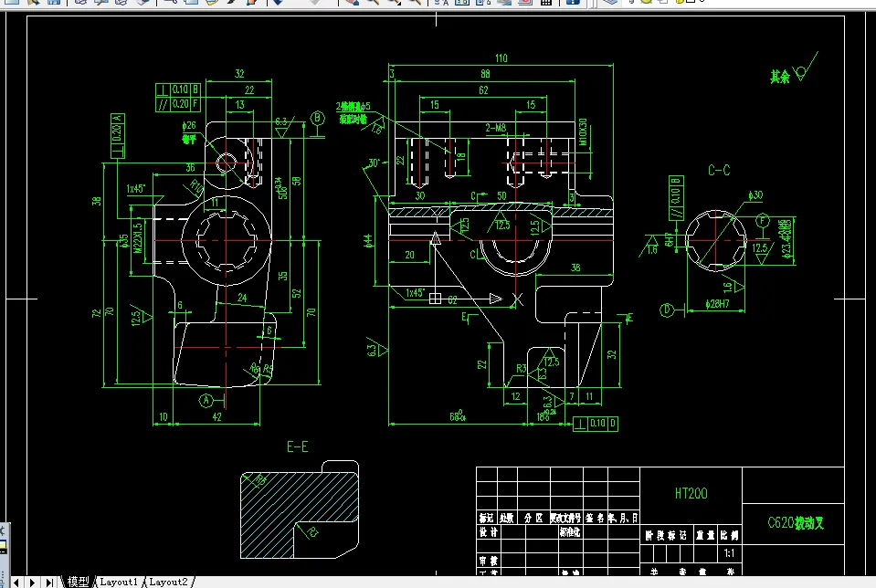This screenshot has height=588, width=876.
Task: Select the φ30 diameter dimension
Action: click(755, 194)
